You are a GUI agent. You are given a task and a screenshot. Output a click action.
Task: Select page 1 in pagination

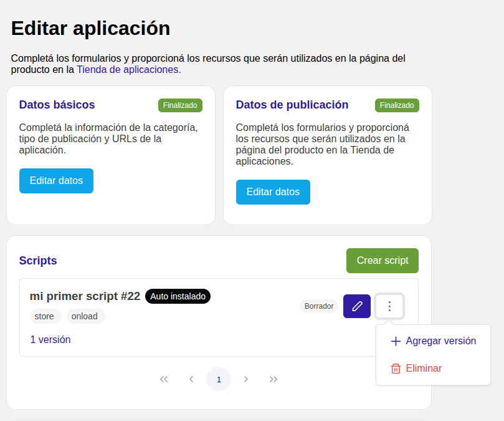[x=219, y=379]
